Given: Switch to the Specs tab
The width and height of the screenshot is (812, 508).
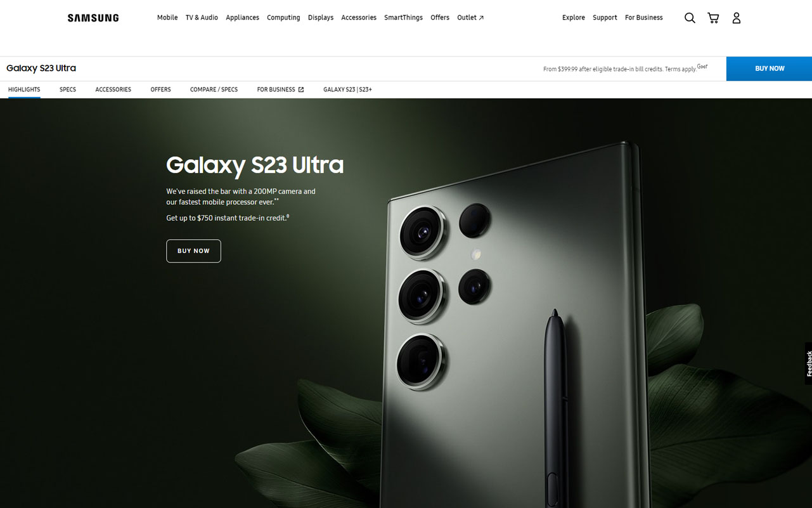Looking at the screenshot, I should click(x=68, y=89).
